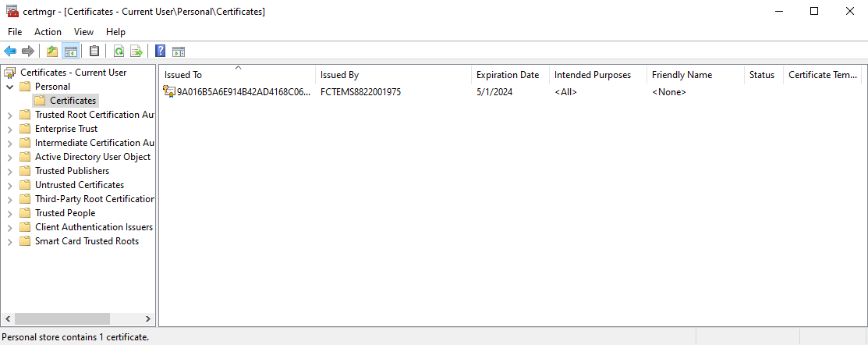Screen dimensions: 868x345
Task: Open the View menu
Action: click(x=83, y=32)
